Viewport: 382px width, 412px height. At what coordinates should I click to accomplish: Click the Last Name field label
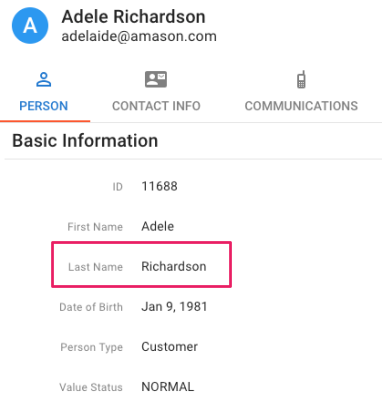click(x=95, y=267)
